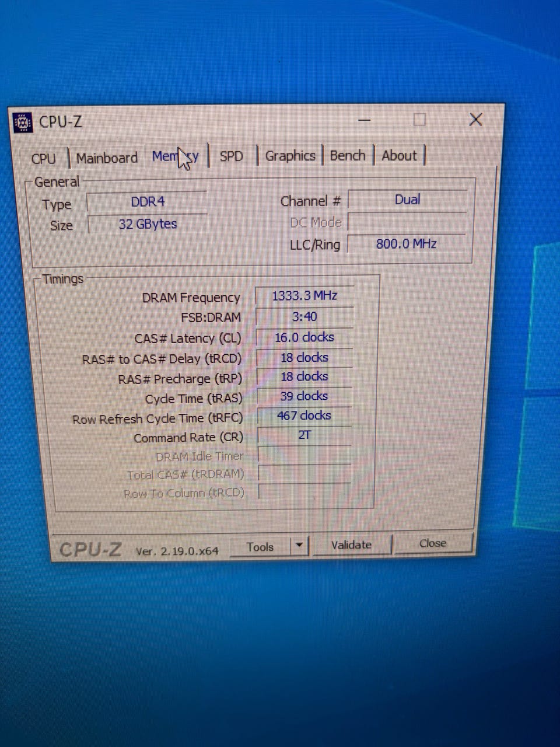Click the RAS# Precharge (tRP) label

[180, 379]
